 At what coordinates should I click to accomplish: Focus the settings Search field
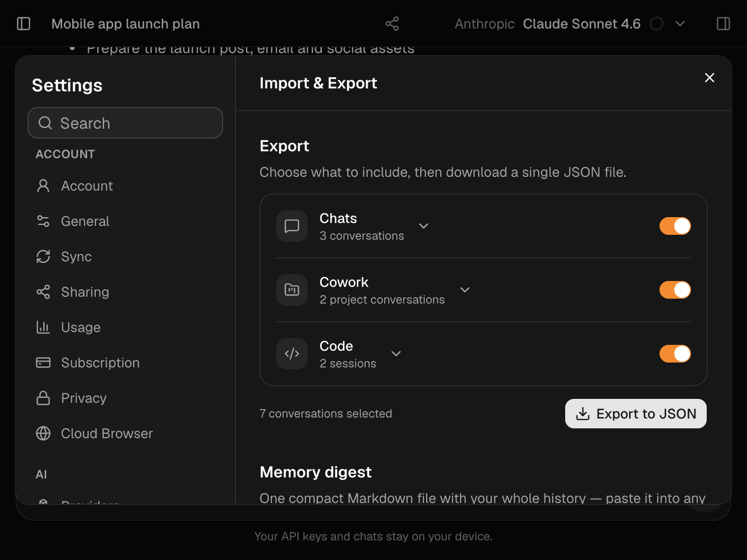125,123
